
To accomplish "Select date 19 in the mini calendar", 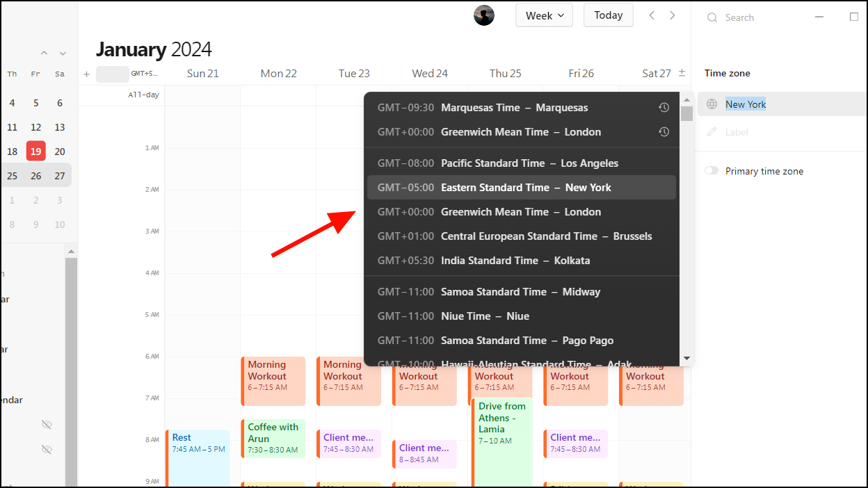I will point(35,151).
